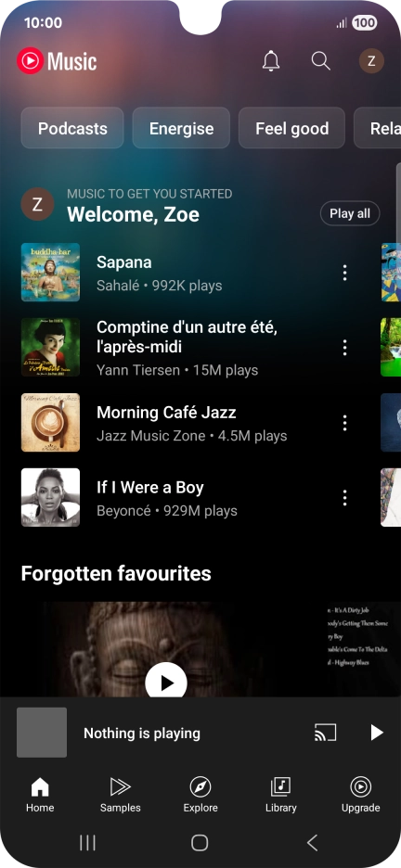Go to the Explore tab
This screenshot has height=868, width=401.
pos(200,796)
